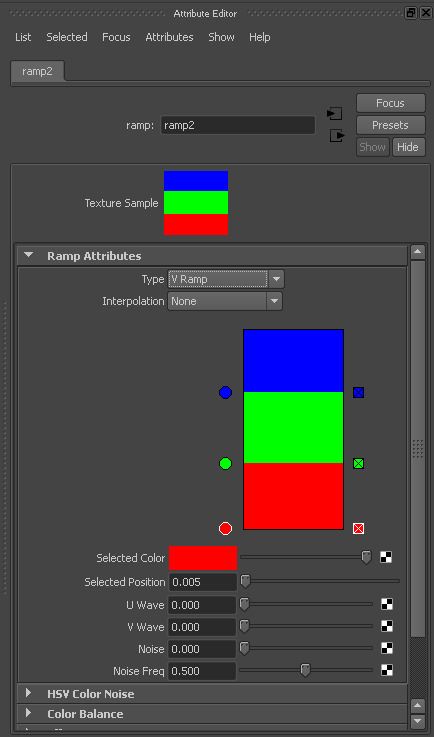Click the Focus button
This screenshot has width=434, height=737.
(390, 103)
